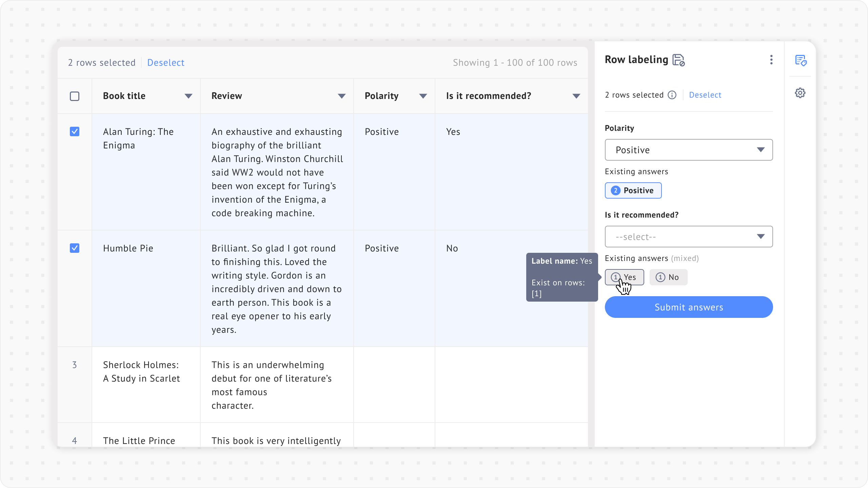868x488 pixels.
Task: Open the Review column dropdown arrow
Action: coord(342,96)
